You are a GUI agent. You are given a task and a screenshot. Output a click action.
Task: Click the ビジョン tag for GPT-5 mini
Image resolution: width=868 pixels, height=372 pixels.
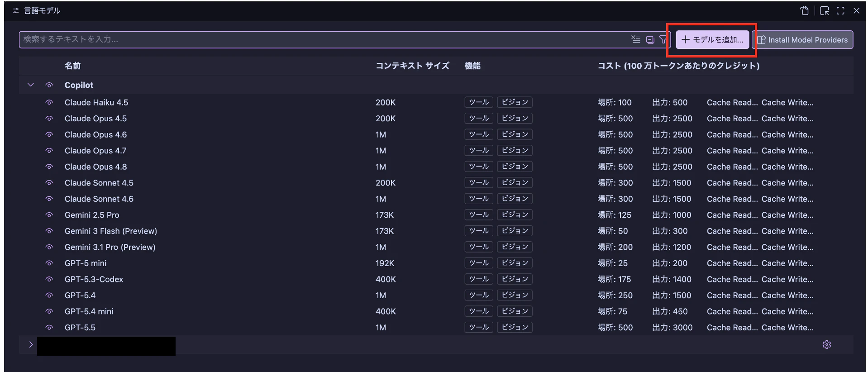[515, 263]
